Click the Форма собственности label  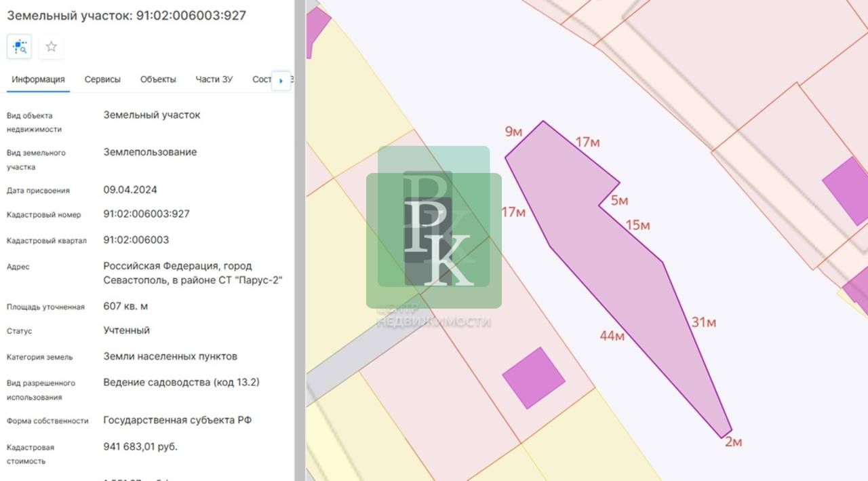47,421
